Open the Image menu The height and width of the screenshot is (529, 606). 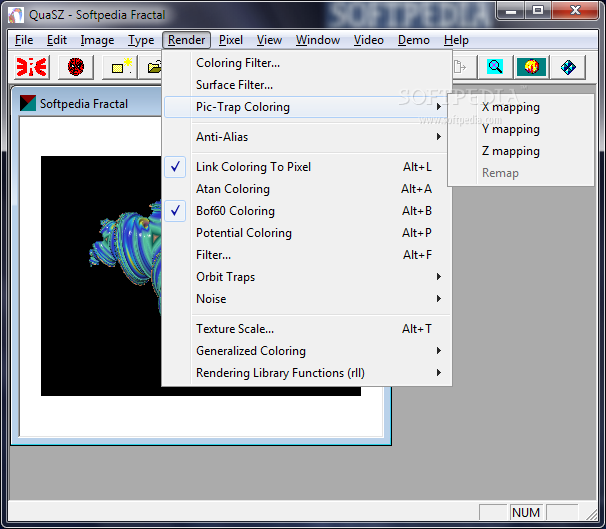[x=97, y=40]
